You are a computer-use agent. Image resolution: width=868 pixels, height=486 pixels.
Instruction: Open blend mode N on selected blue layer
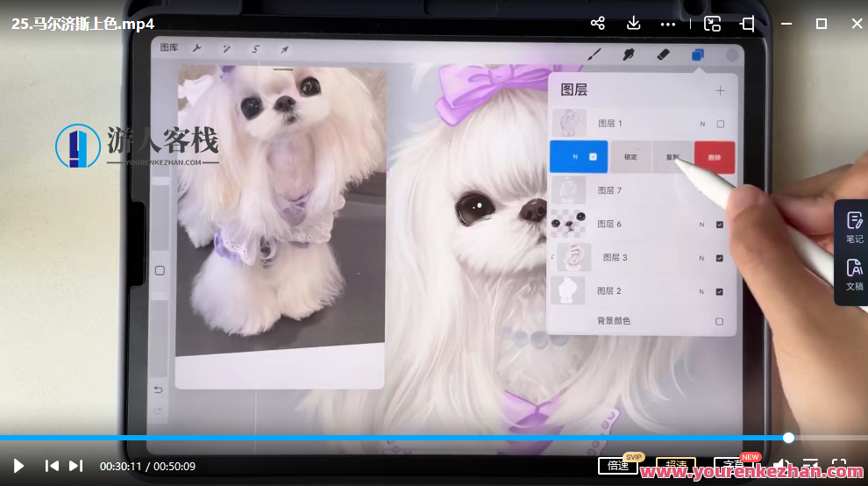point(575,157)
